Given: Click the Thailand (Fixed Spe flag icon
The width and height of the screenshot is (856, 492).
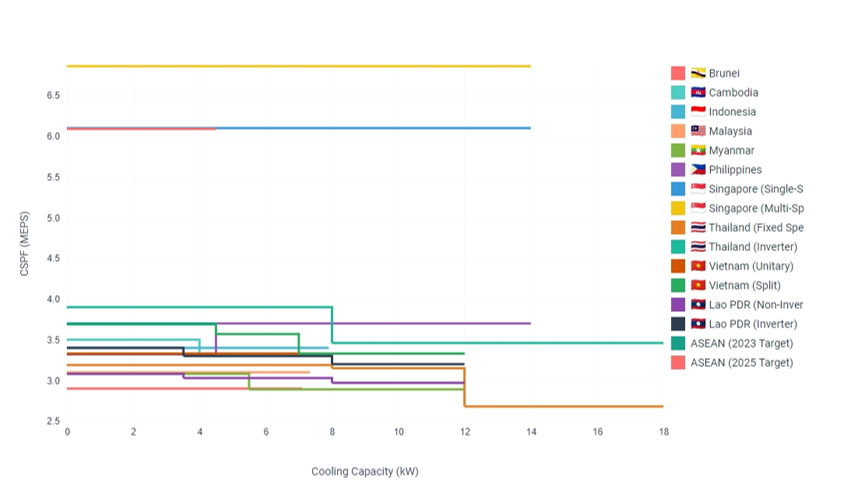Looking at the screenshot, I should [x=698, y=227].
